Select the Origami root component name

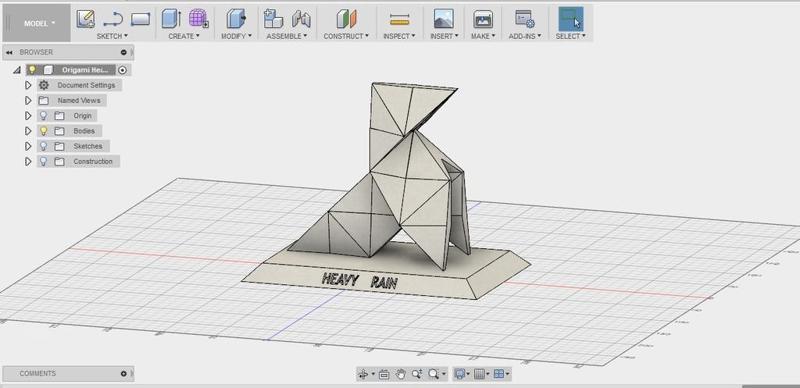[x=84, y=70]
